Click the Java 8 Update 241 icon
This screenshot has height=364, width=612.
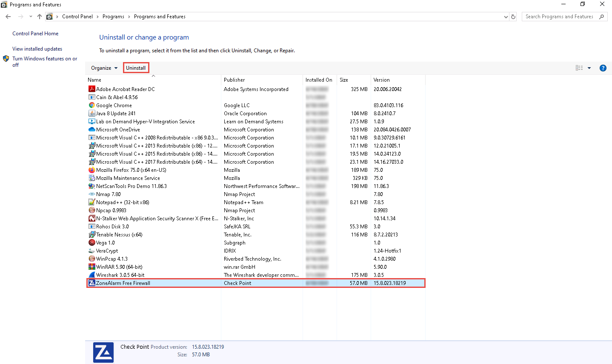coord(92,113)
